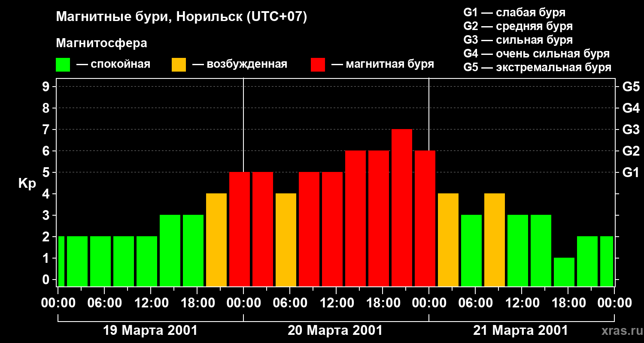Click the 'G2' label on right axis
This screenshot has width=644, height=343.
point(631,151)
